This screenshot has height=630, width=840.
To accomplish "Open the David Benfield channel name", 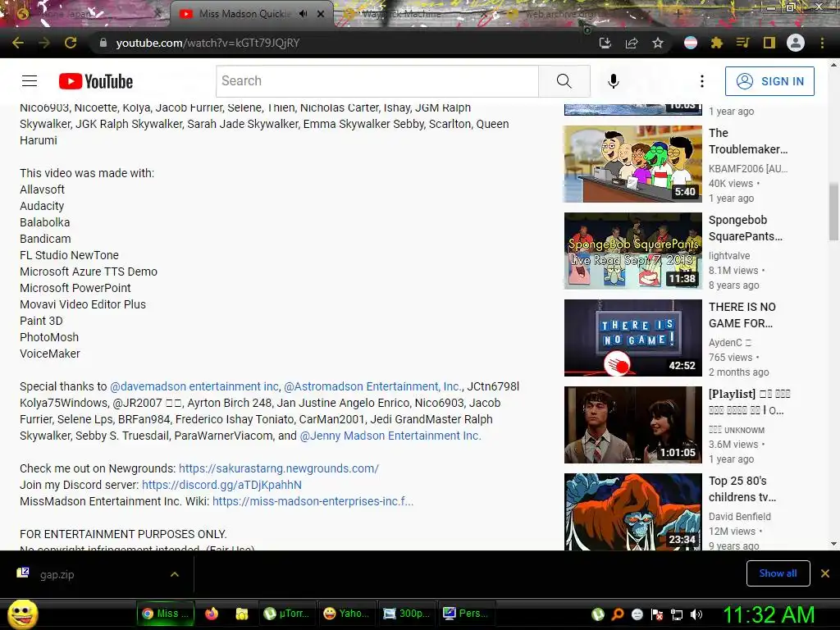I will 739,517.
